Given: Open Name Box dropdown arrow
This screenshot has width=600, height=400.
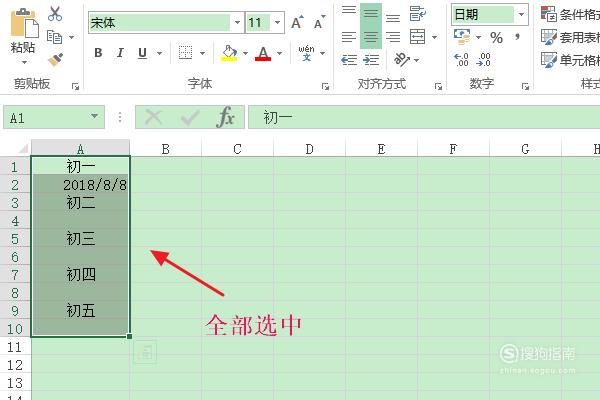Looking at the screenshot, I should click(x=95, y=116).
